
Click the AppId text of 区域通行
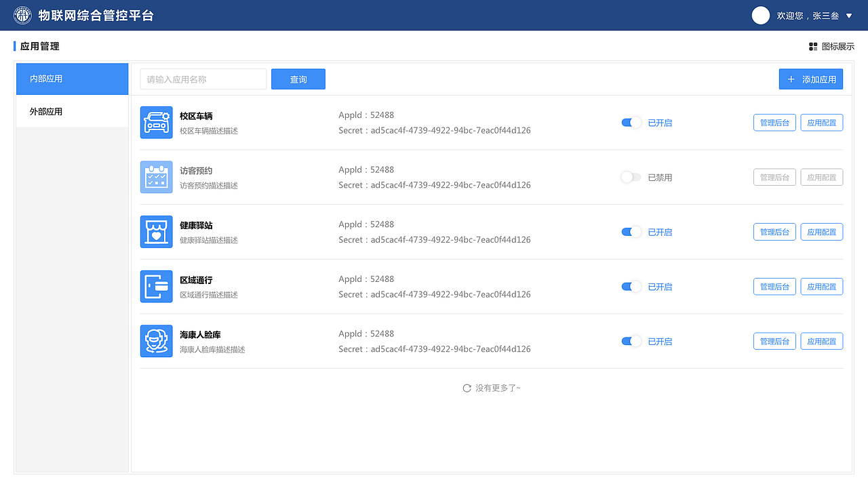pyautogui.click(x=366, y=279)
